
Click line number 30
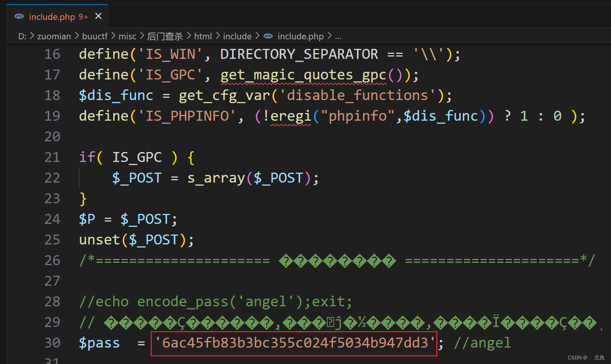coord(52,343)
